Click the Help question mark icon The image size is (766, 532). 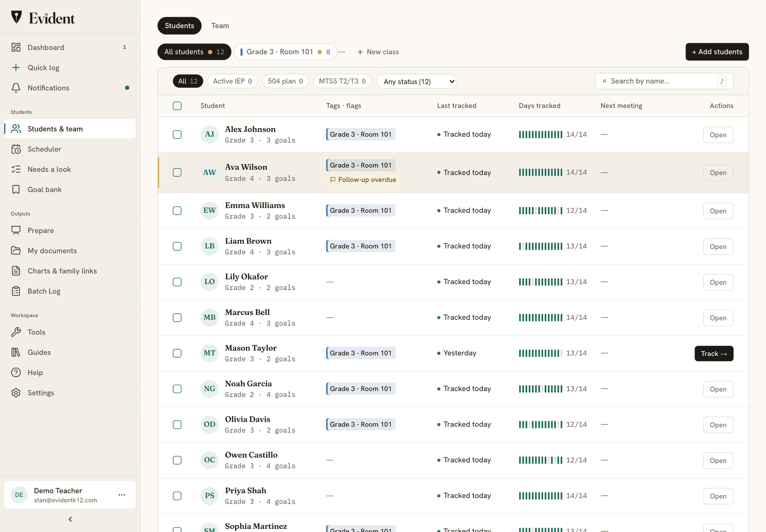pyautogui.click(x=16, y=372)
